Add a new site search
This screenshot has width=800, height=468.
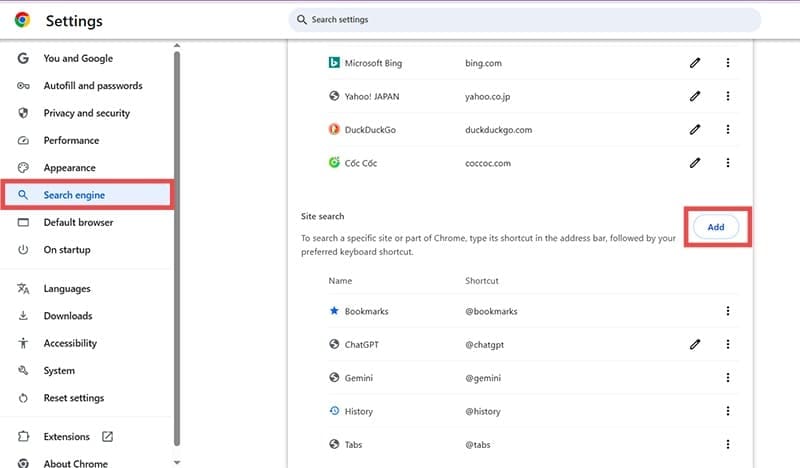tap(716, 227)
